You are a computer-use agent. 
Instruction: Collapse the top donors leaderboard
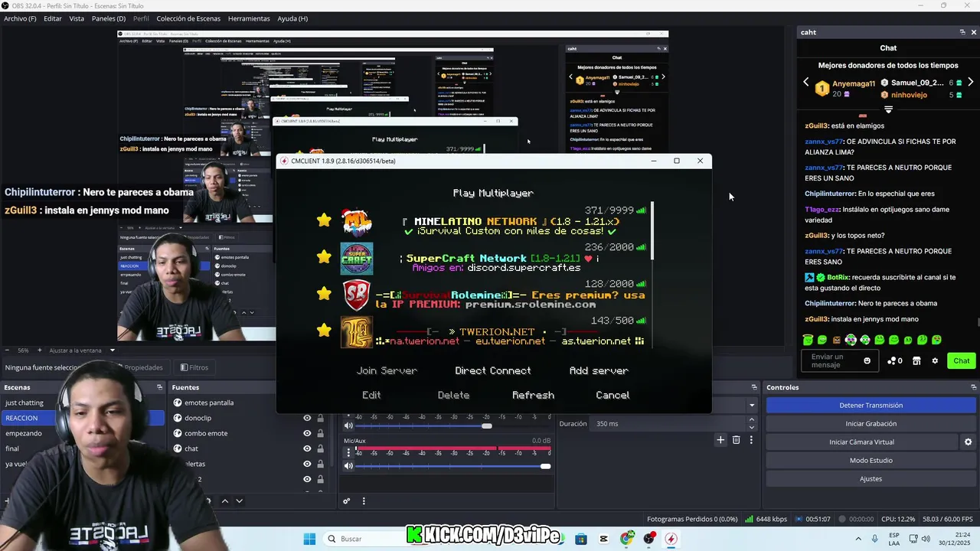point(888,109)
